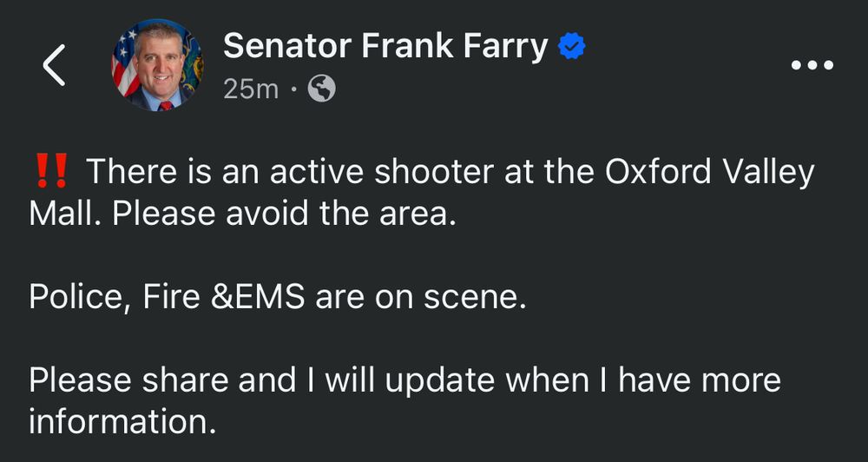Click 'are on scene.' text
This screenshot has width=868, height=462.
(420, 298)
